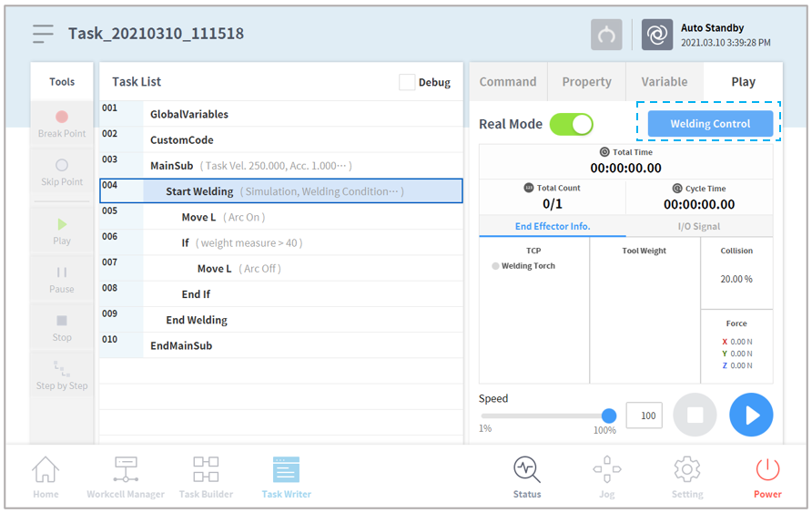Image resolution: width=812 pixels, height=513 pixels.
Task: Select the Welding Torch TCP radio button
Action: (496, 266)
